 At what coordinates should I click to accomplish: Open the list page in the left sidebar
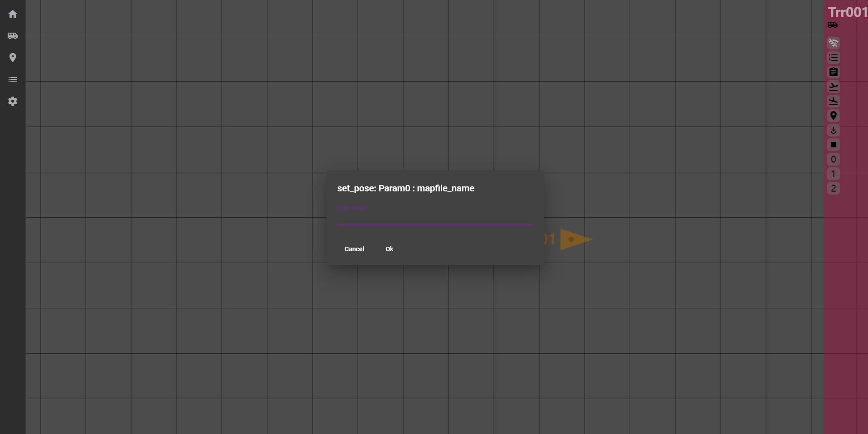(x=13, y=79)
